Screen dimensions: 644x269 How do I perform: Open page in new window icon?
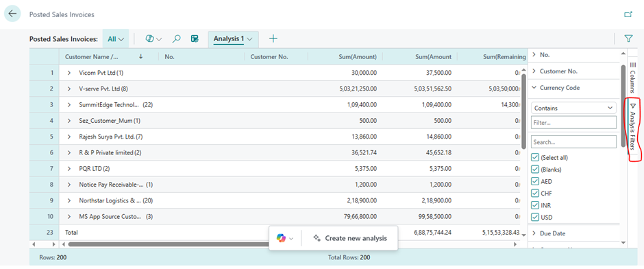click(x=628, y=14)
